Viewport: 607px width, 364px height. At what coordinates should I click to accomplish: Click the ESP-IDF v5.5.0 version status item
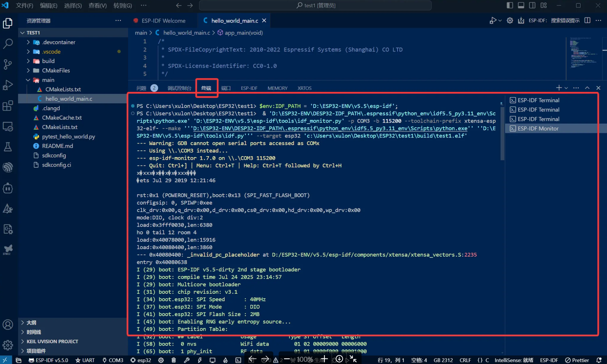tap(48, 360)
